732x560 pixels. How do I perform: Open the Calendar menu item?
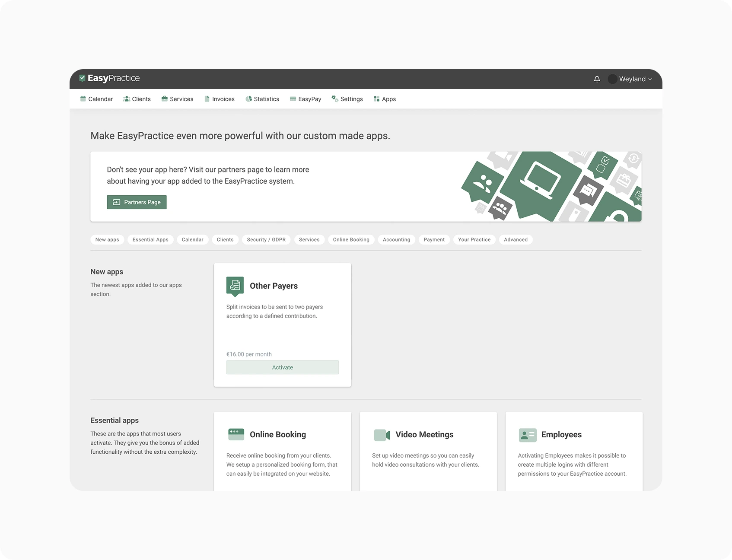pyautogui.click(x=96, y=99)
